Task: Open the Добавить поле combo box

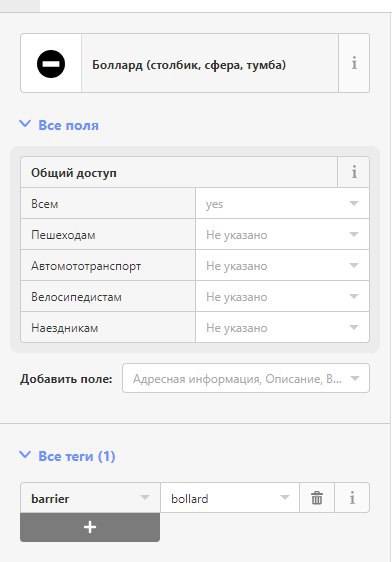Action: click(x=246, y=378)
